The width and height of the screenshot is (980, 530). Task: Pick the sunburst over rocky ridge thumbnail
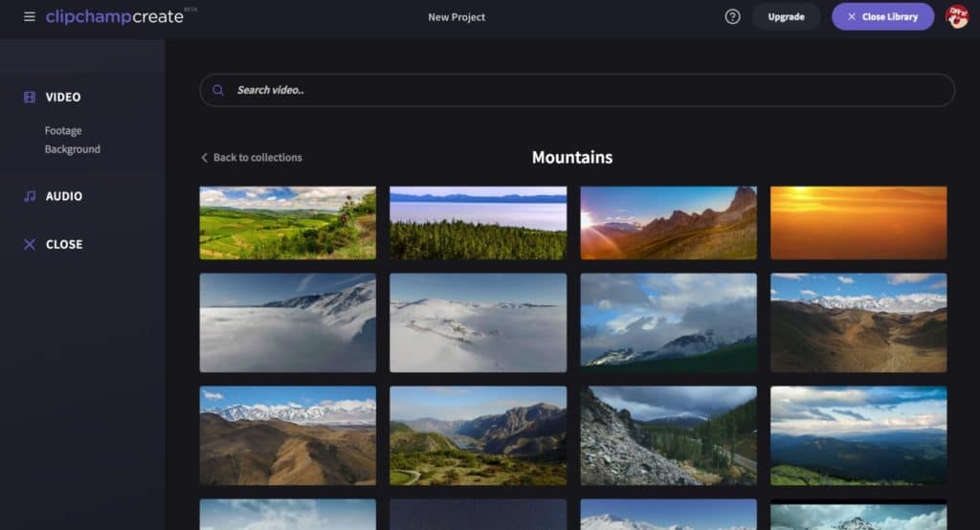pos(668,222)
